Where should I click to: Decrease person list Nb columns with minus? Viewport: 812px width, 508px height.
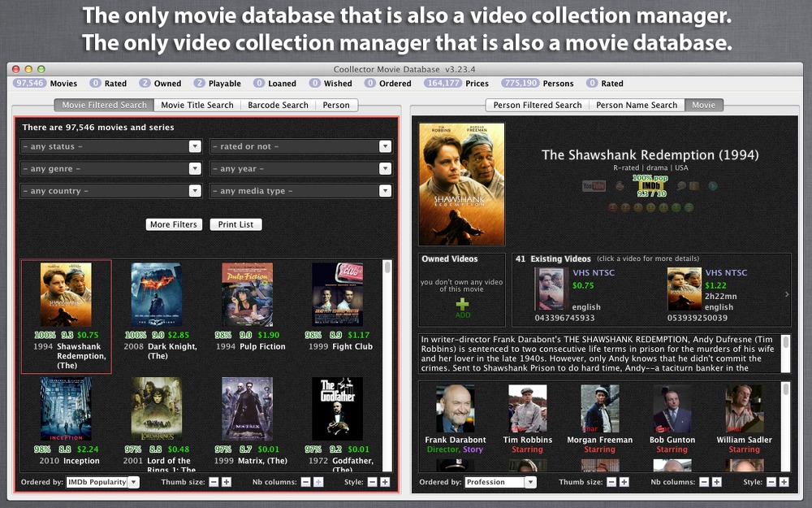pos(704,482)
